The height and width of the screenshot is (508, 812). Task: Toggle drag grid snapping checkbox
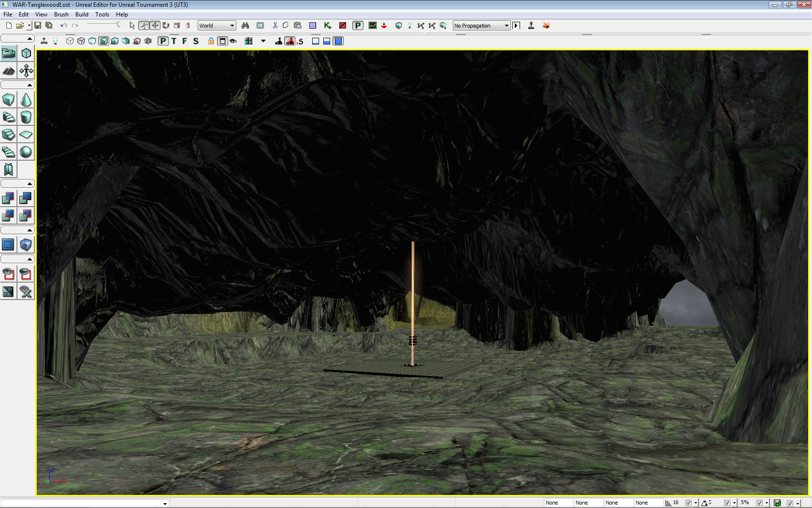click(688, 503)
